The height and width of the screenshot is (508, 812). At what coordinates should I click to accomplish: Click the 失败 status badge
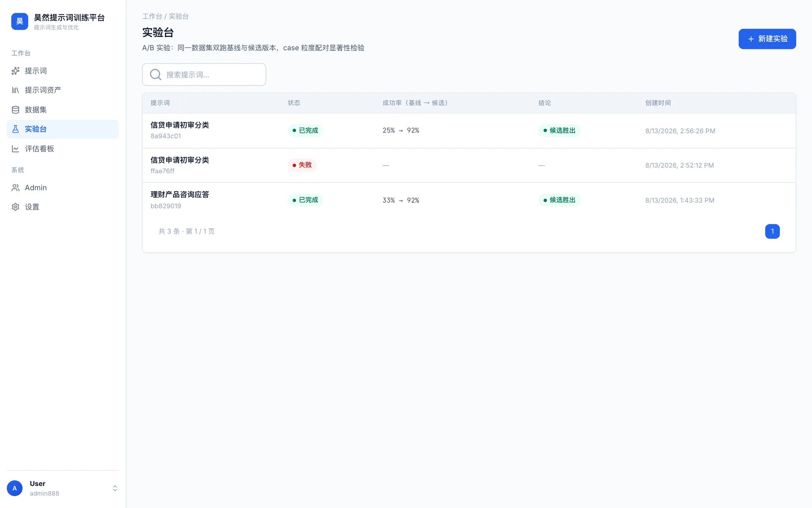(302, 165)
